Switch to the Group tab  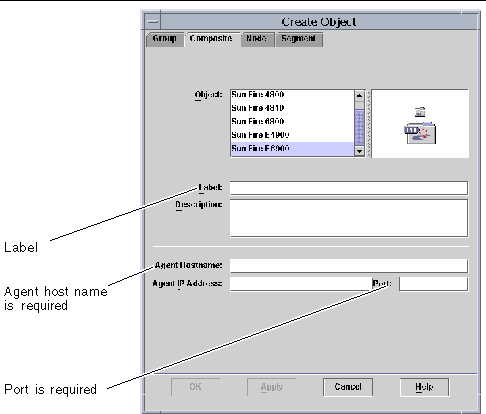165,39
